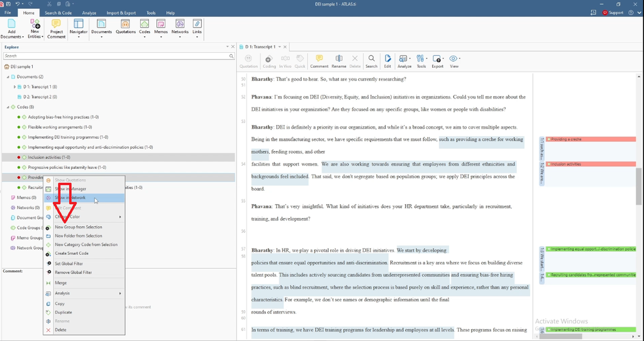Select Progressive policies like paternity leave code

tap(67, 168)
